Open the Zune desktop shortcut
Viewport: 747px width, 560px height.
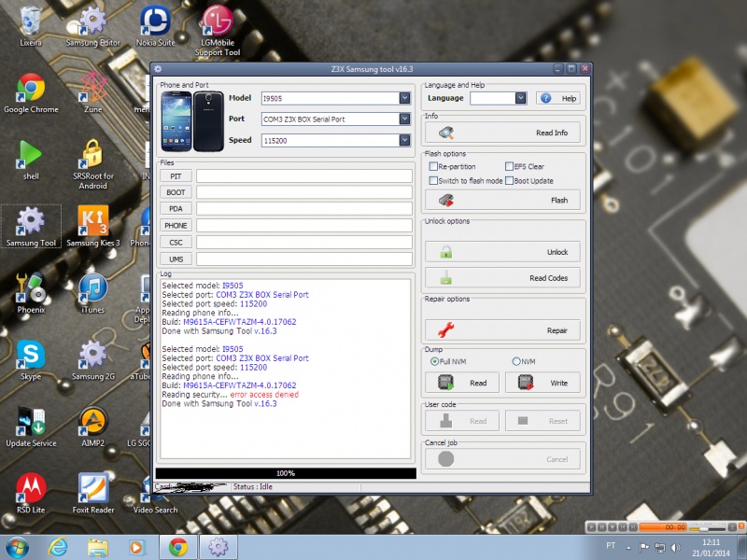click(92, 92)
